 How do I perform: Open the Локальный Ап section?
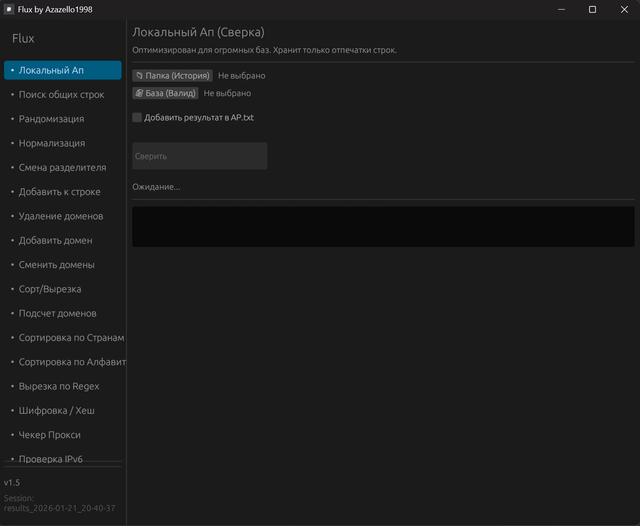click(62, 70)
